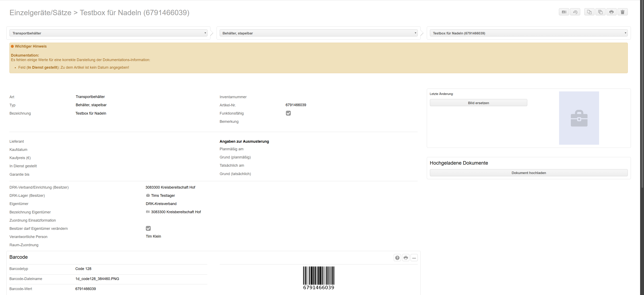The width and height of the screenshot is (644, 295).
Task: Open the history clock icon
Action: 575,12
